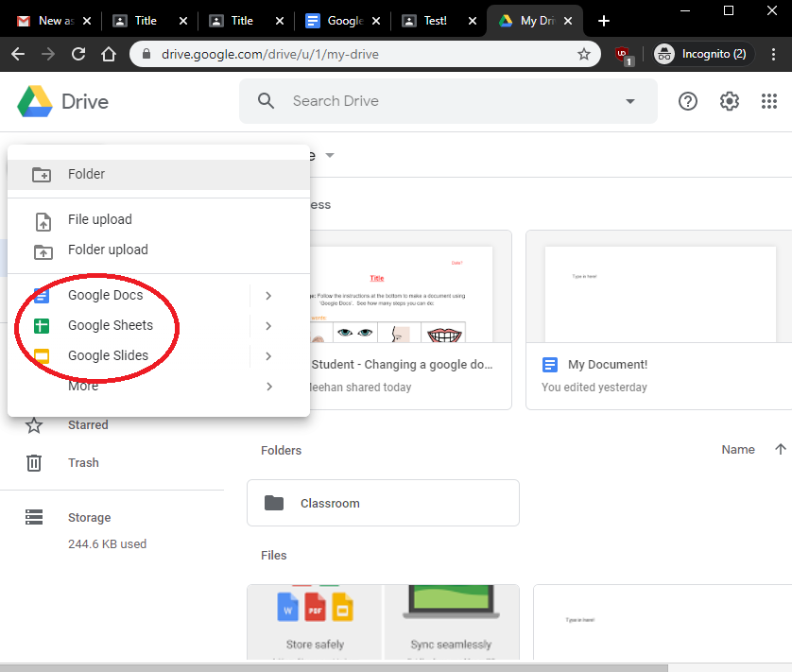Choose Folder upload from the menu

pyautogui.click(x=159, y=250)
